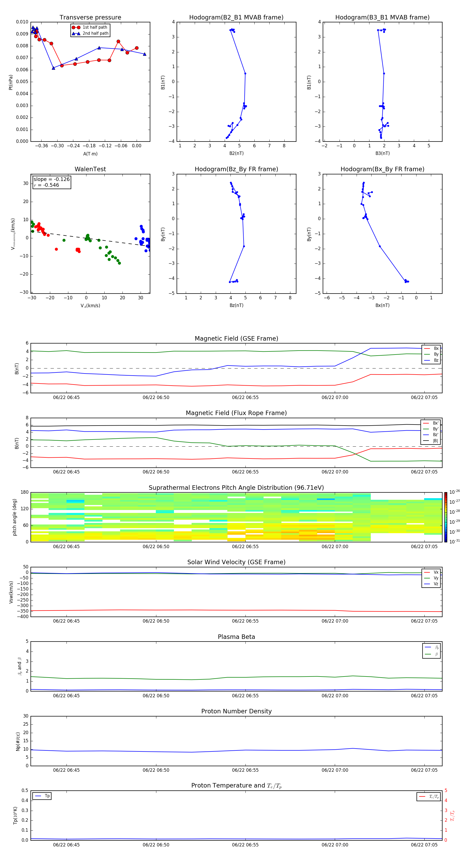Click the 'Pt(nPa)' y-axis label
The height and width of the screenshot is (868, 473).
click(x=11, y=82)
